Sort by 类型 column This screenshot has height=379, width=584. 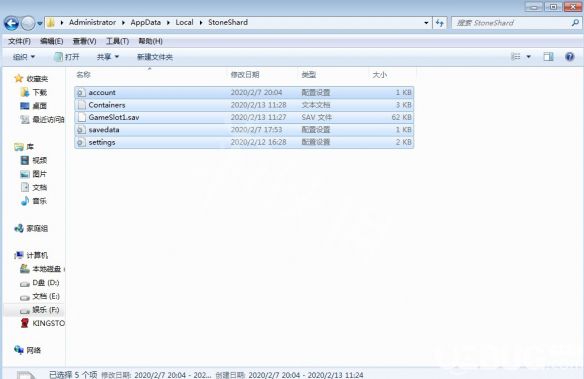coord(308,75)
